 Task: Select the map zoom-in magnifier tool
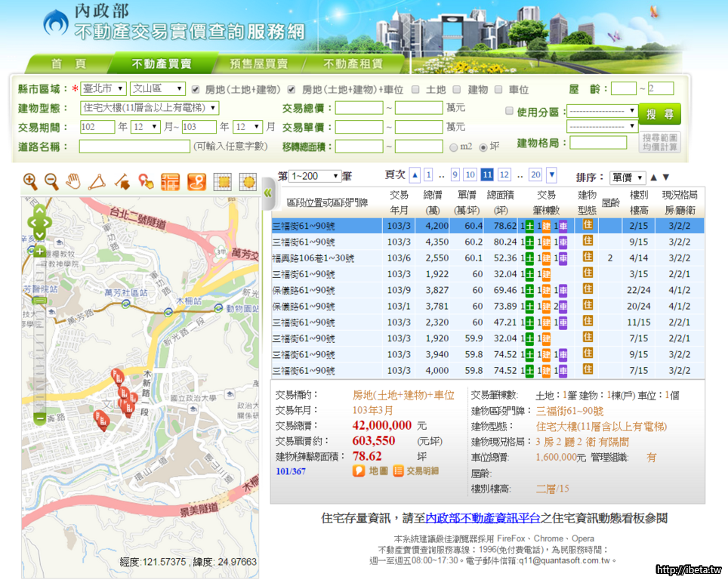[30, 181]
